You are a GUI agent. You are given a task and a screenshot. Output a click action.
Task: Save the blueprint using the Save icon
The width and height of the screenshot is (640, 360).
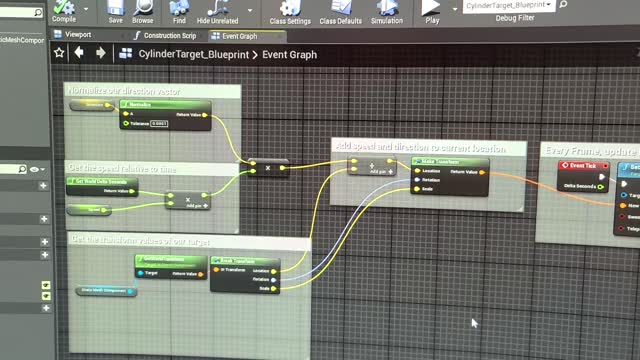coord(116,12)
